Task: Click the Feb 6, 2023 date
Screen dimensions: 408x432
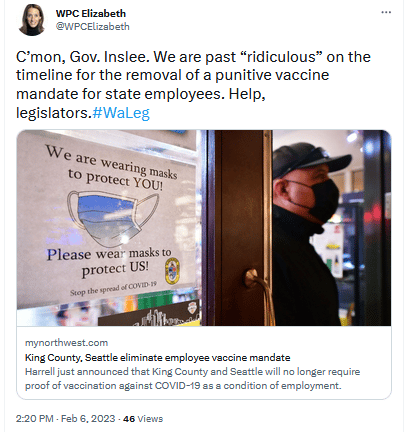Action: pyautogui.click(x=88, y=419)
